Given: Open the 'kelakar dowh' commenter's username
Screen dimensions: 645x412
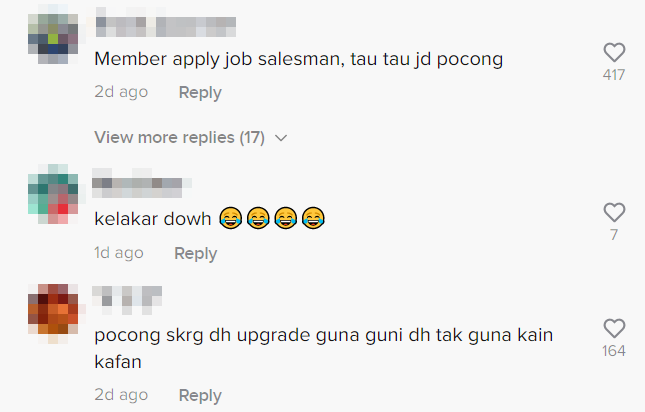Looking at the screenshot, I should 142,183.
